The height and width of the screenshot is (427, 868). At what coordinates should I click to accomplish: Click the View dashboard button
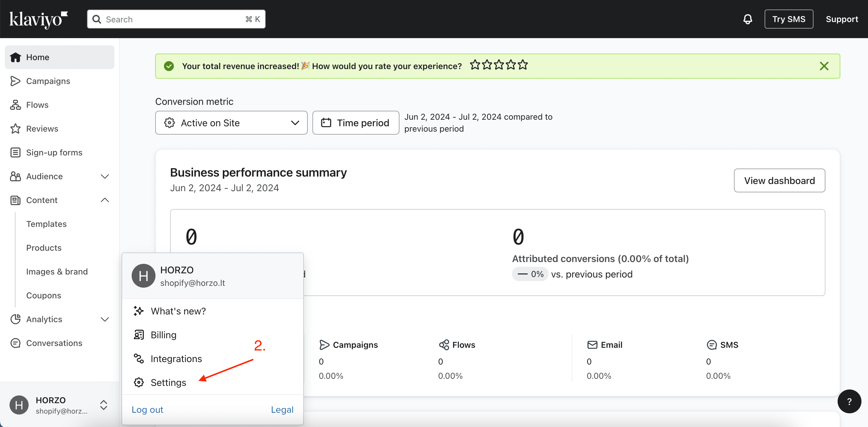779,180
